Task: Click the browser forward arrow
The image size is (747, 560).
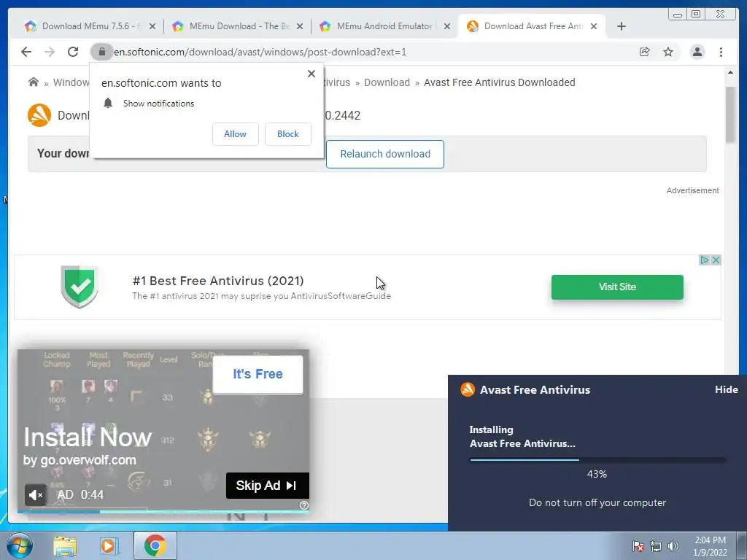Action: click(50, 52)
